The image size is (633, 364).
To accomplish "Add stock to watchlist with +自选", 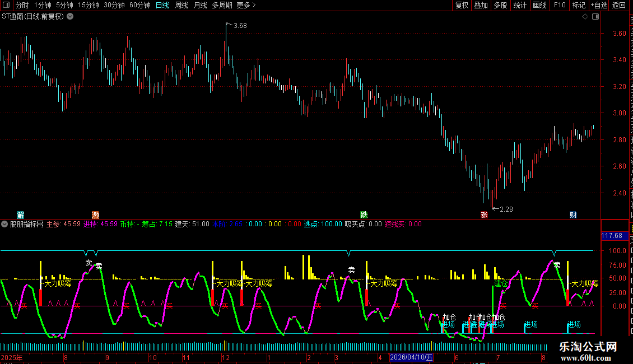I will coord(599,5).
